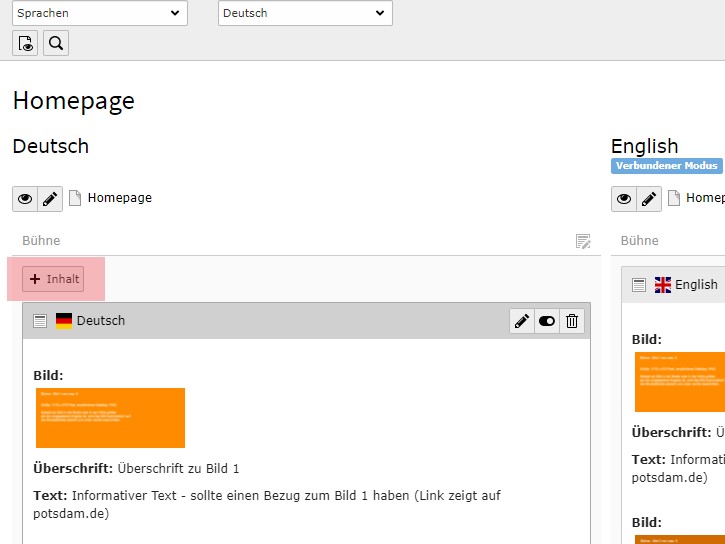Screen dimensions: 725x544
Task: Open the Deutsch language dropdown
Action: 305,13
